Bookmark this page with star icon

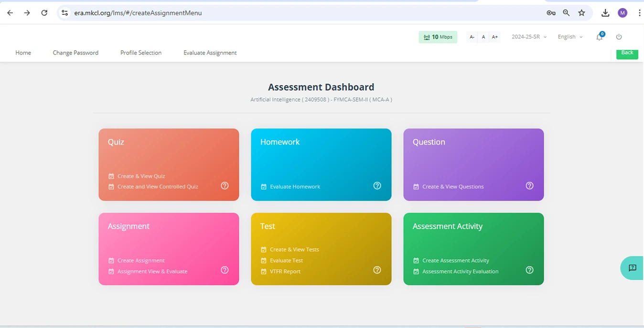(581, 13)
